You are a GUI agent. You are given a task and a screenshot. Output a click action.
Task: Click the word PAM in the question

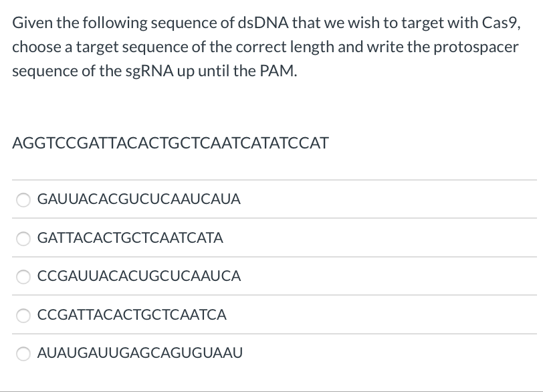(277, 71)
